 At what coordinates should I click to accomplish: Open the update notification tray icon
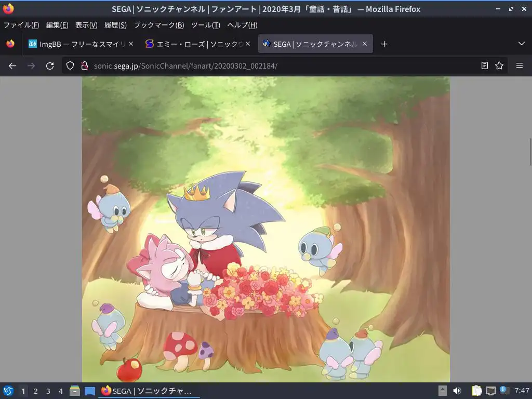point(504,390)
